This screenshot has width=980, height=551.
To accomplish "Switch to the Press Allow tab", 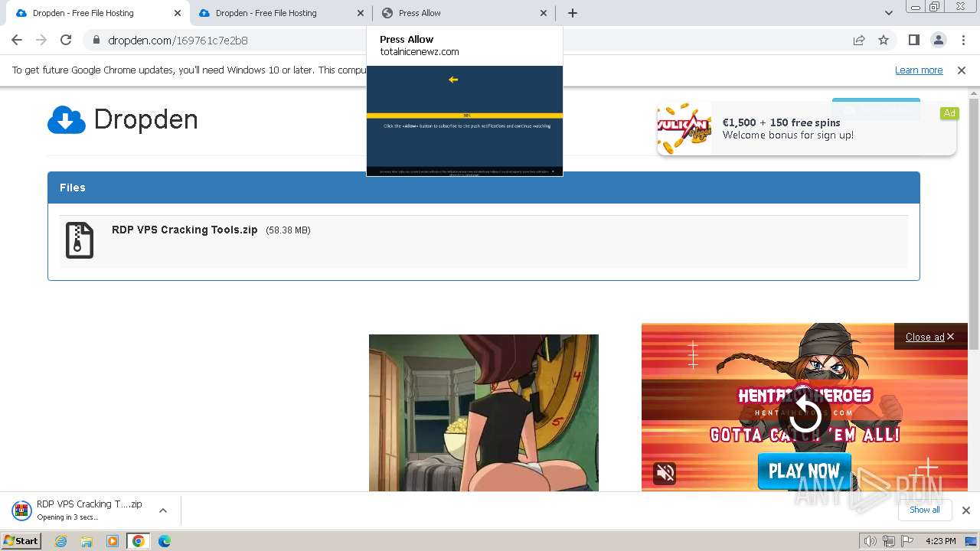I will click(x=465, y=13).
